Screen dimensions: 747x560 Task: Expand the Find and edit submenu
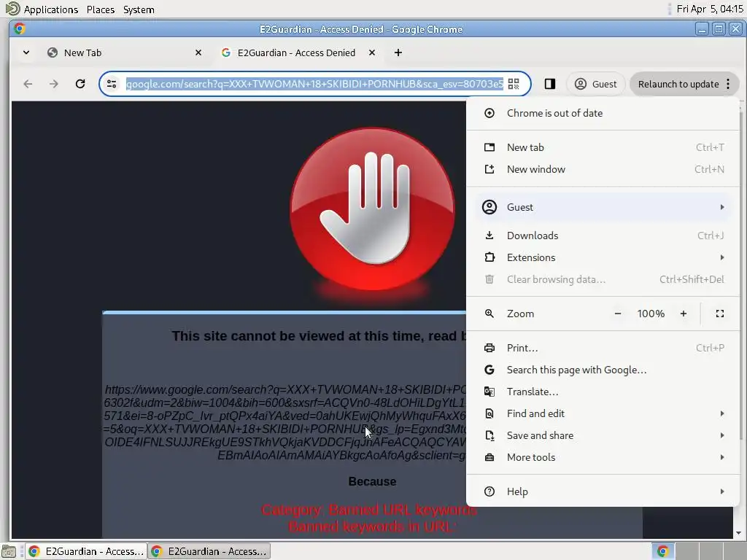[x=603, y=414]
